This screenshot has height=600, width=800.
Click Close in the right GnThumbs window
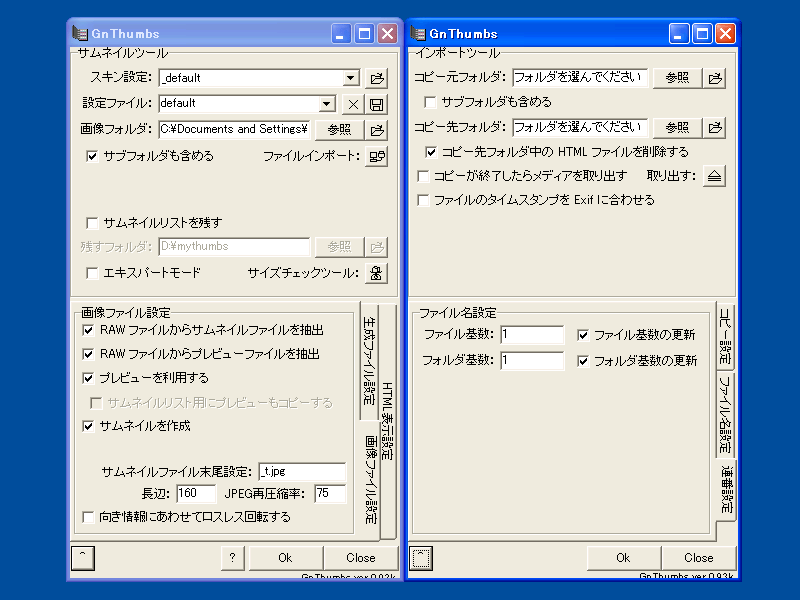coord(698,558)
